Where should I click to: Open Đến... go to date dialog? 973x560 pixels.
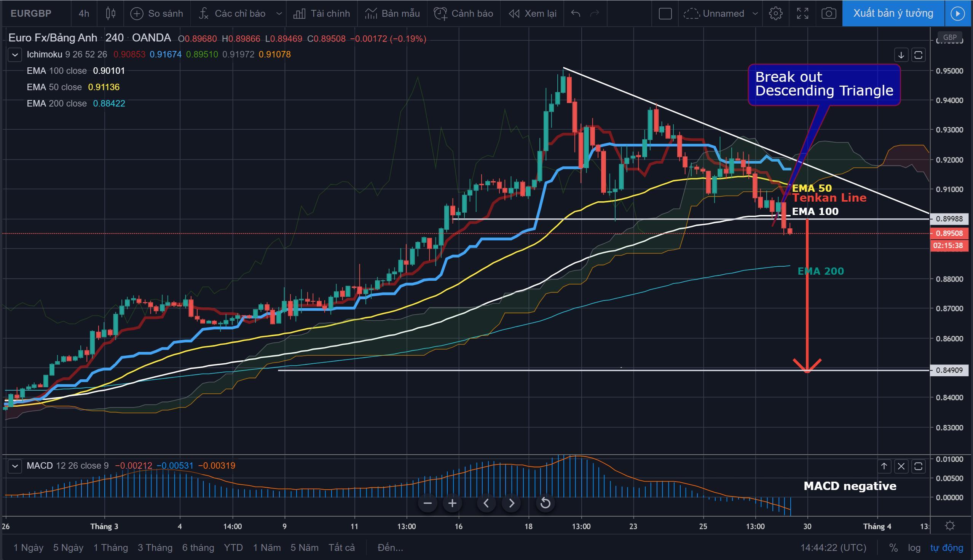point(391,547)
